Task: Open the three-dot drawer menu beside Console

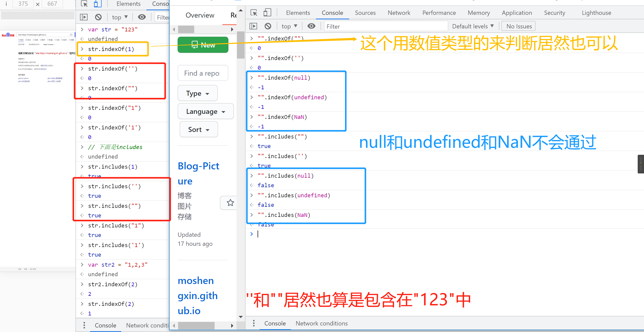Action: tap(254, 323)
